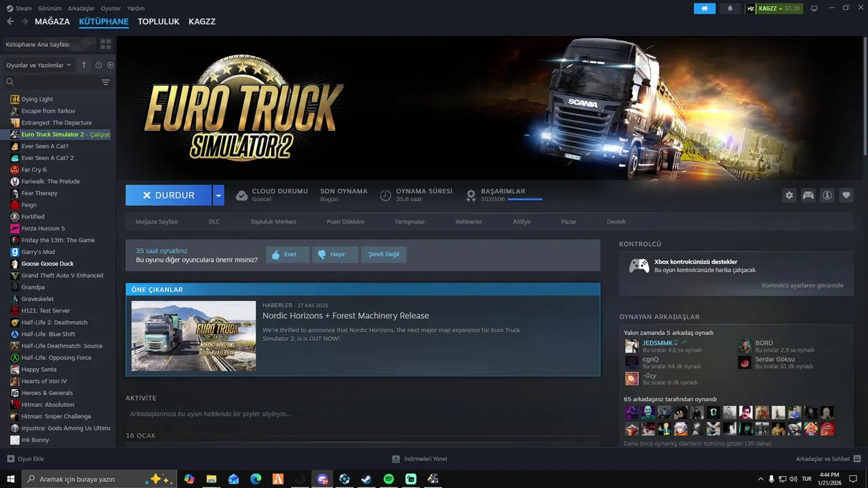Click the thumbs-down Hayır button
868x488 pixels.
[335, 254]
